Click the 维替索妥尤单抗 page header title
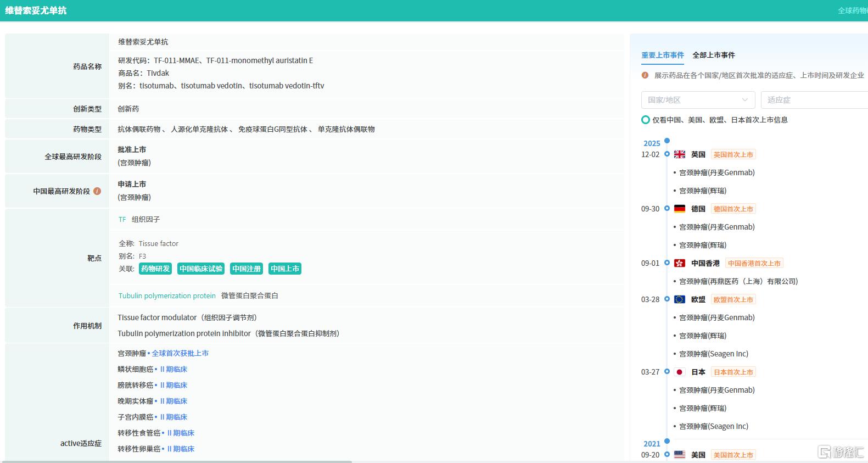 [36, 10]
